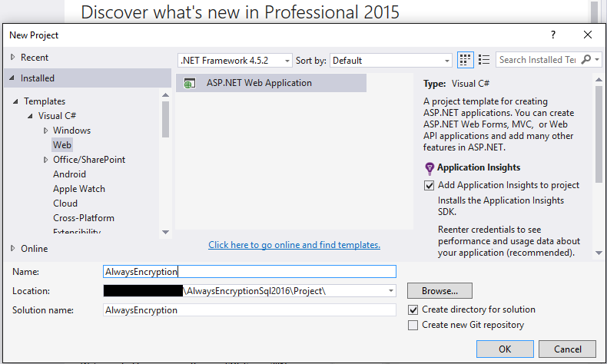
Task: Expand the Recent section
Action: click(x=13, y=58)
